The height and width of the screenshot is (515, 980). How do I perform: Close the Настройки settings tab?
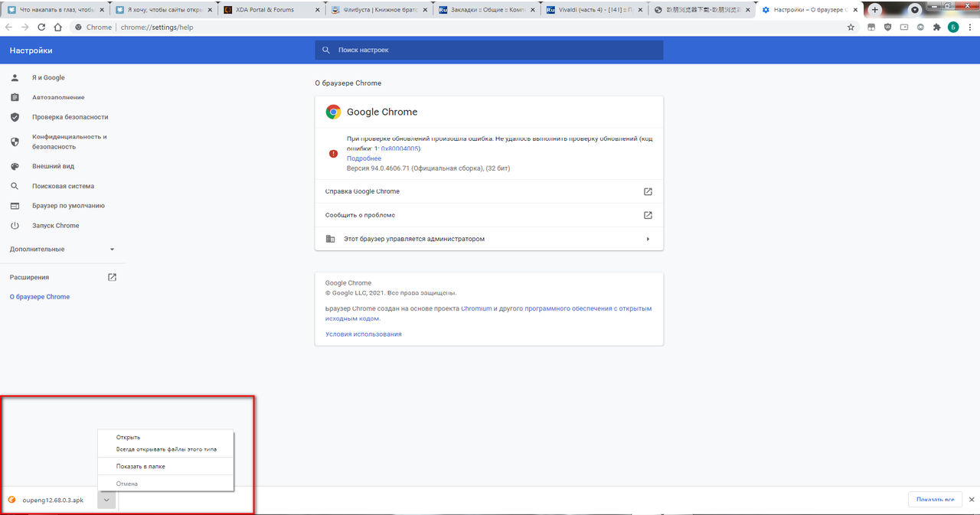tap(854, 10)
